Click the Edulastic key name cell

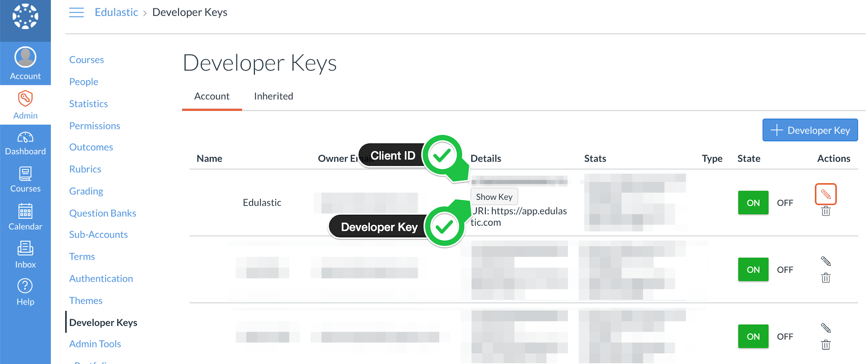262,203
